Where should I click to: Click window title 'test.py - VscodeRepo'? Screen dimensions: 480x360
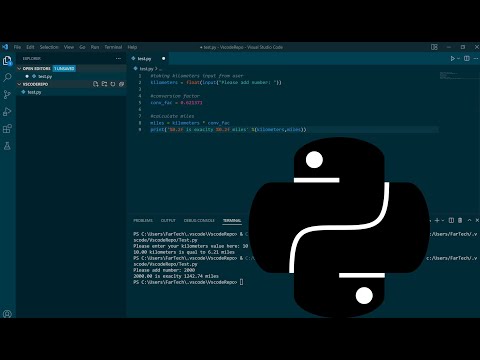coord(241,47)
